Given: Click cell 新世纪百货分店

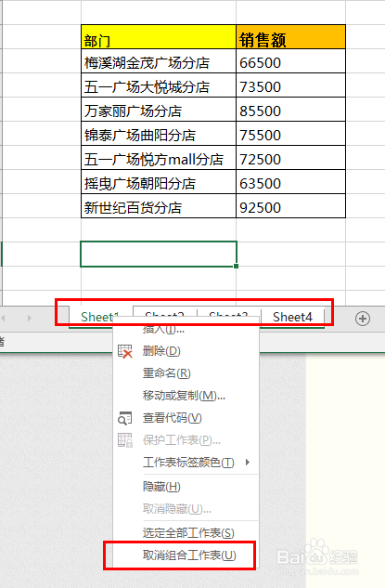Looking at the screenshot, I should (x=159, y=206).
